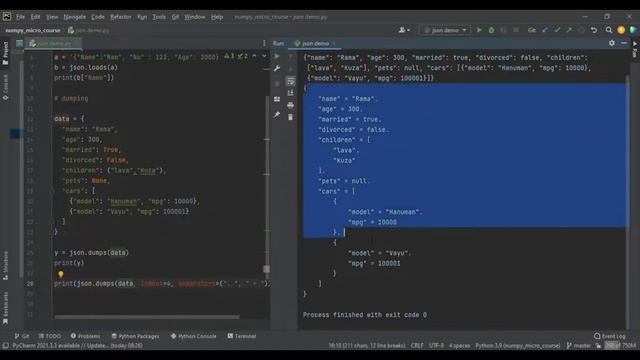
Task: Open Python Packages tool window
Action: point(135,336)
